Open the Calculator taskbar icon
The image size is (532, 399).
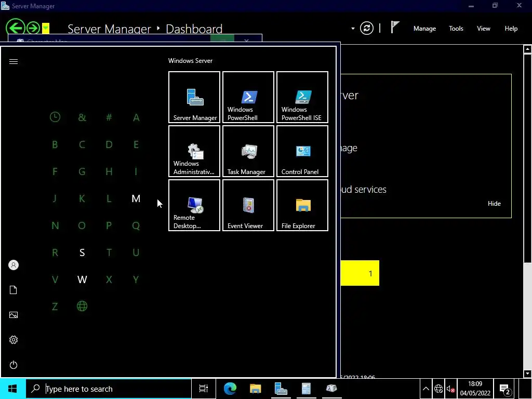pyautogui.click(x=306, y=389)
